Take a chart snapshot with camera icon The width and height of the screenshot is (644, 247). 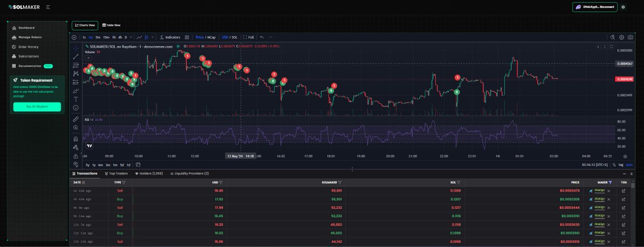[630, 38]
